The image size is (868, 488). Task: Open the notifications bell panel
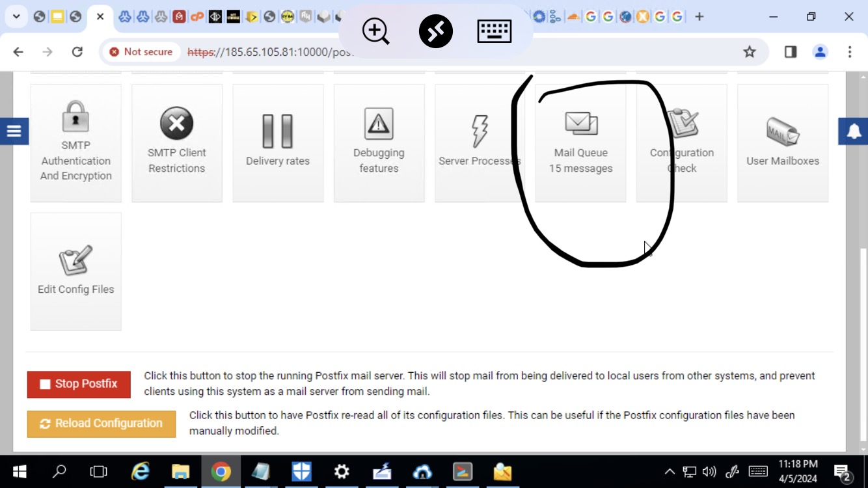(854, 131)
